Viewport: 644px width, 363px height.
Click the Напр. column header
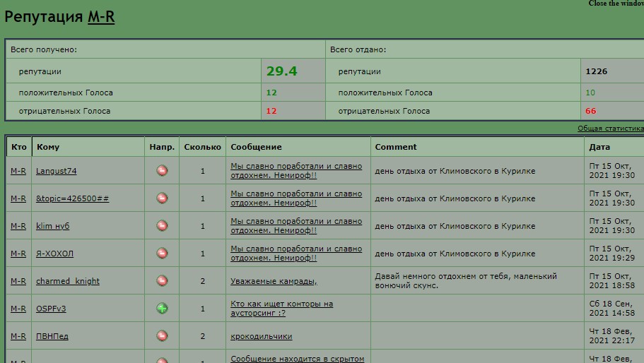(162, 147)
